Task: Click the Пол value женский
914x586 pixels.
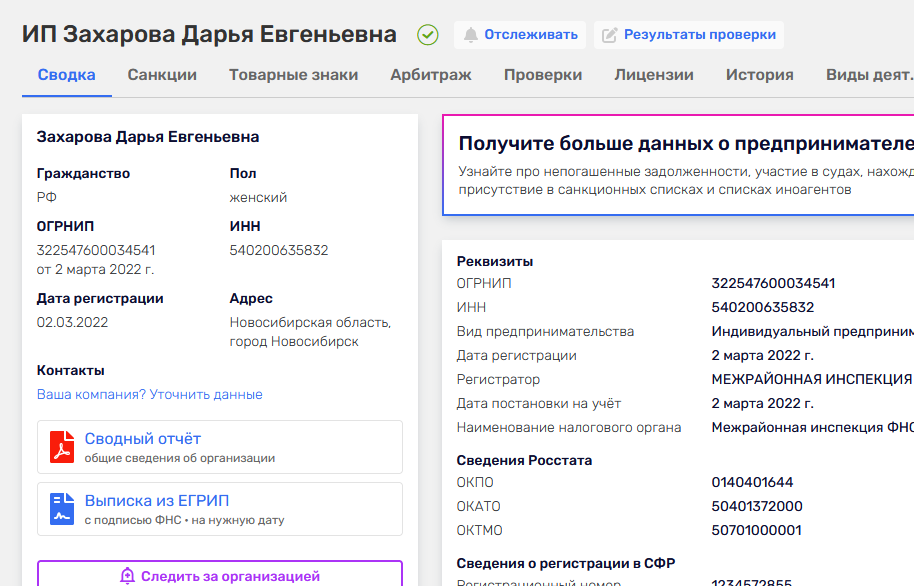Action: (x=258, y=198)
